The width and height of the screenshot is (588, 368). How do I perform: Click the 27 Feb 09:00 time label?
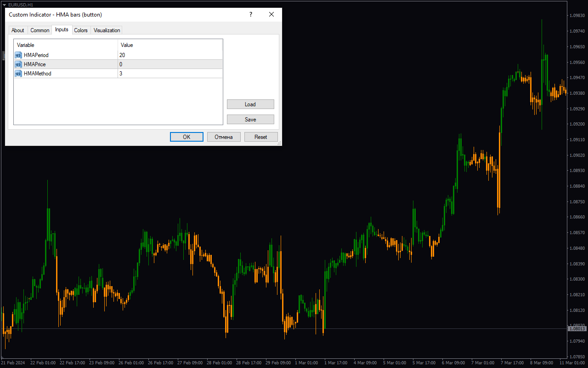(190, 363)
